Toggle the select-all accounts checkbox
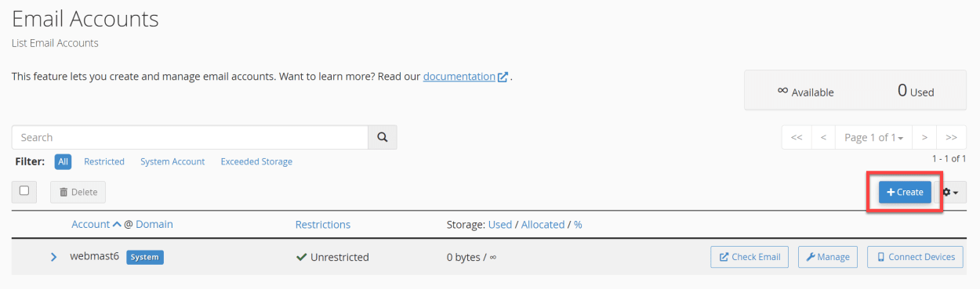This screenshot has height=289, width=980. pos(24,191)
